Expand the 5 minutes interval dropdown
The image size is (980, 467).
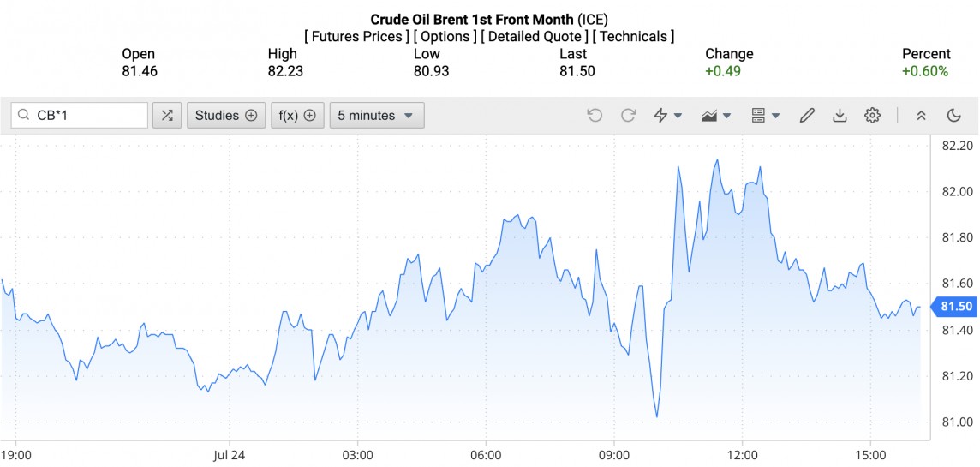click(376, 116)
